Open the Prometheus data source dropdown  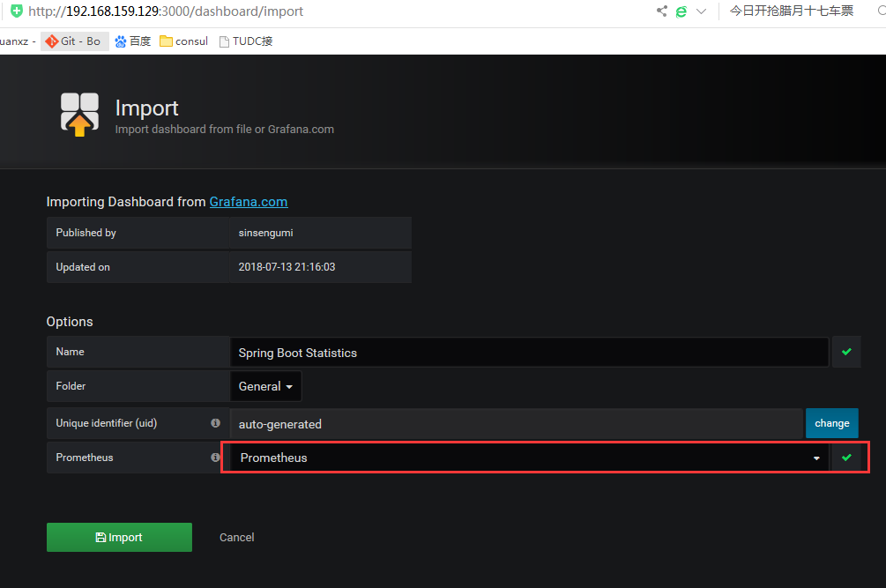coord(530,458)
